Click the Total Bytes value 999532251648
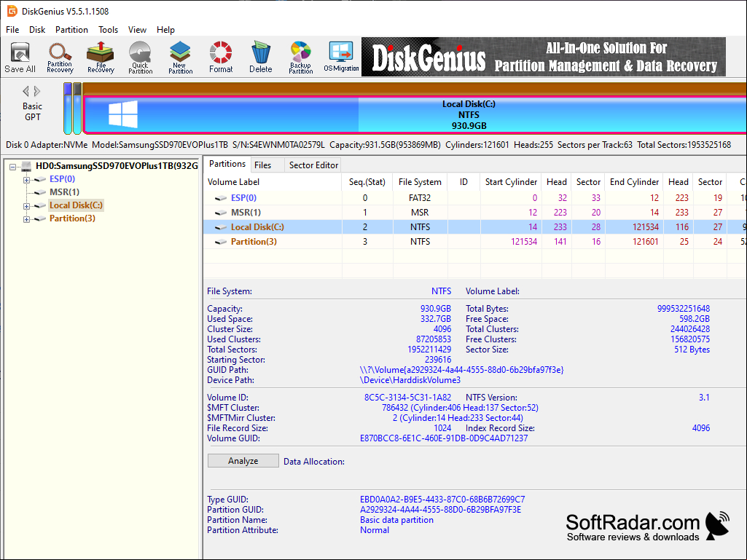 pyautogui.click(x=683, y=309)
